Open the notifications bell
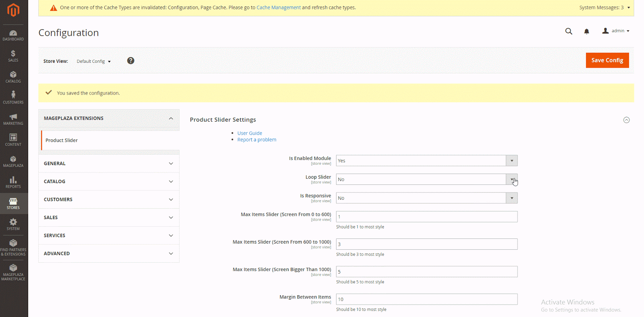This screenshot has height=317, width=644. pyautogui.click(x=586, y=31)
